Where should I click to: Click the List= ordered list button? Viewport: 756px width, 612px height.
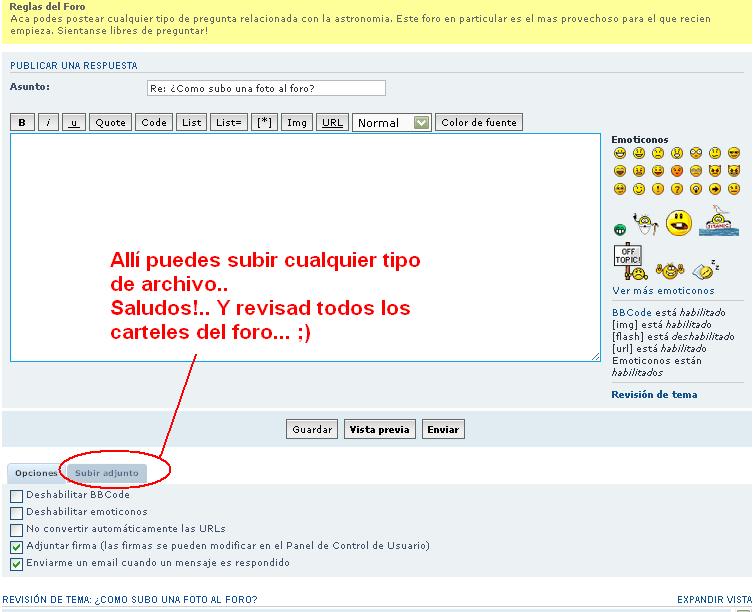(229, 122)
